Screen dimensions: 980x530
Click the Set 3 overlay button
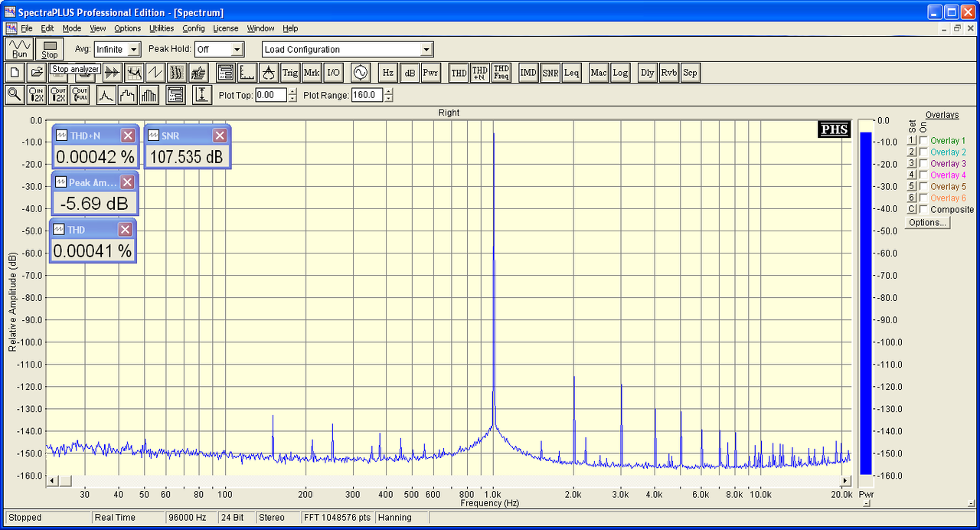pyautogui.click(x=912, y=164)
